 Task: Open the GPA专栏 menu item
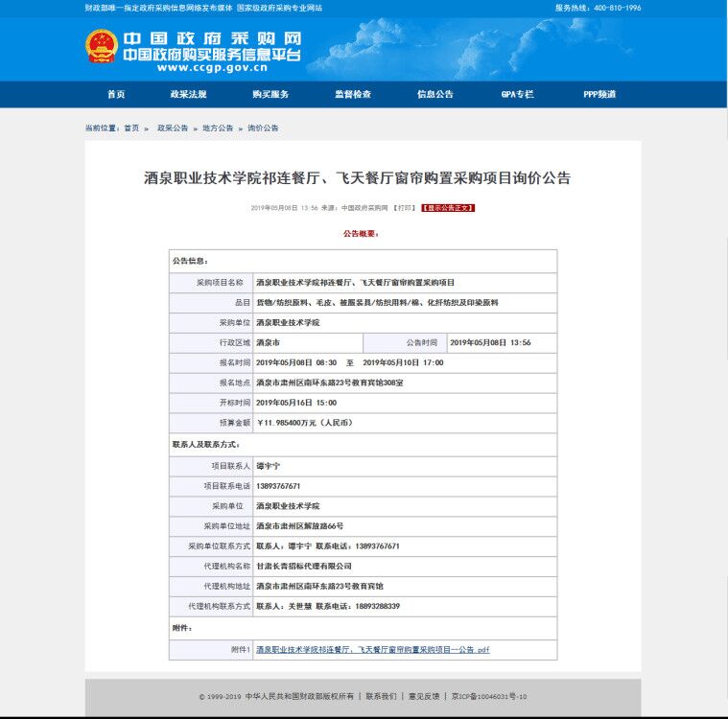click(517, 95)
